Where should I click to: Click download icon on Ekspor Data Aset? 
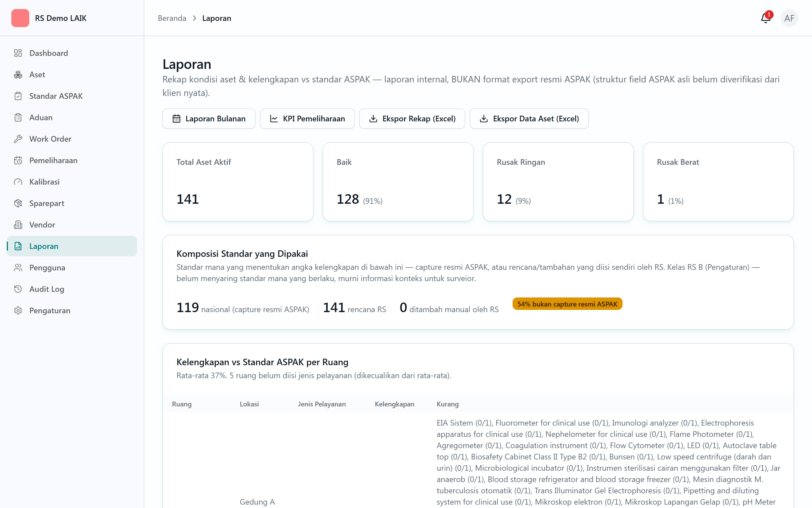pos(484,119)
